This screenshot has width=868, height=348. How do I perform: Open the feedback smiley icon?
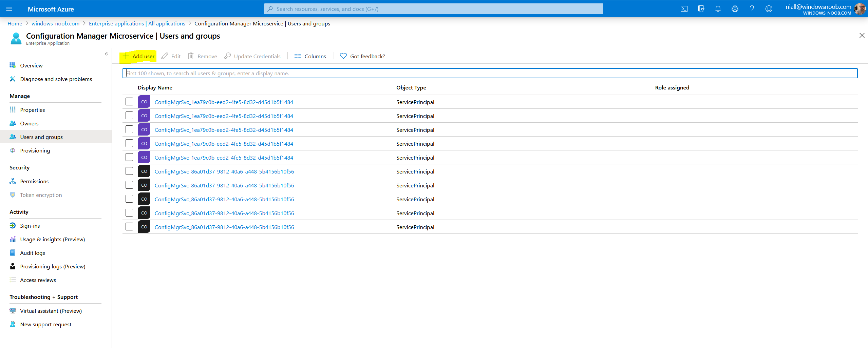[769, 9]
